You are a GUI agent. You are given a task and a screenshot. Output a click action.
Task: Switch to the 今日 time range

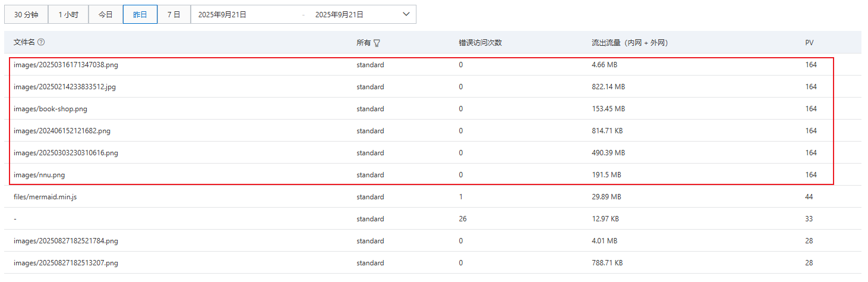(x=106, y=14)
